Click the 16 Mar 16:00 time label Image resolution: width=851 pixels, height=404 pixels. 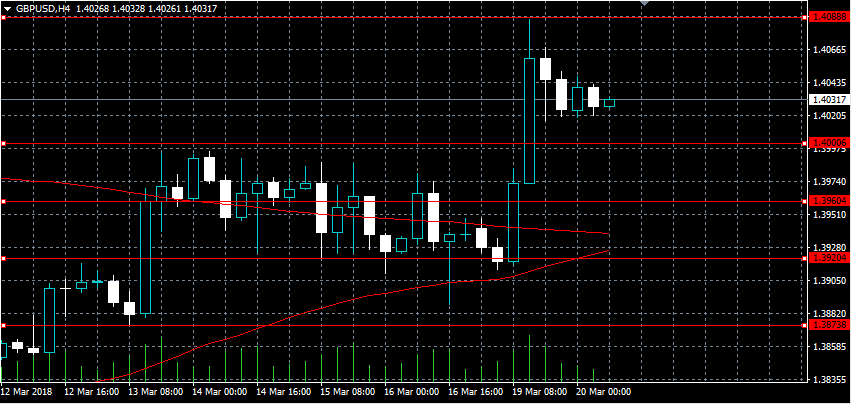pos(476,392)
